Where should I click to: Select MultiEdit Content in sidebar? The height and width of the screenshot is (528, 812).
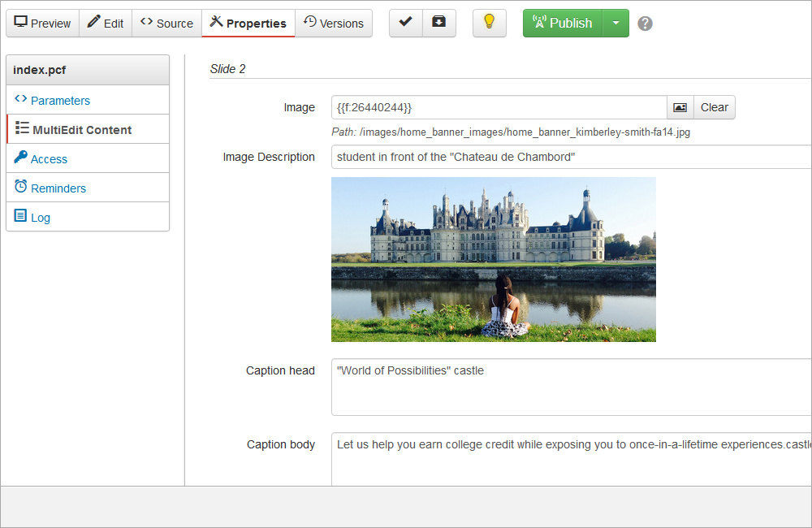(88, 129)
